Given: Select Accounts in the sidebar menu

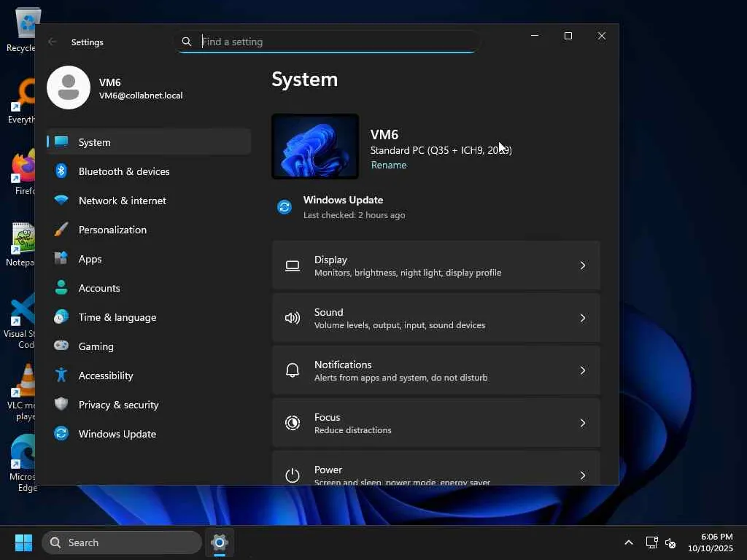Looking at the screenshot, I should (99, 288).
